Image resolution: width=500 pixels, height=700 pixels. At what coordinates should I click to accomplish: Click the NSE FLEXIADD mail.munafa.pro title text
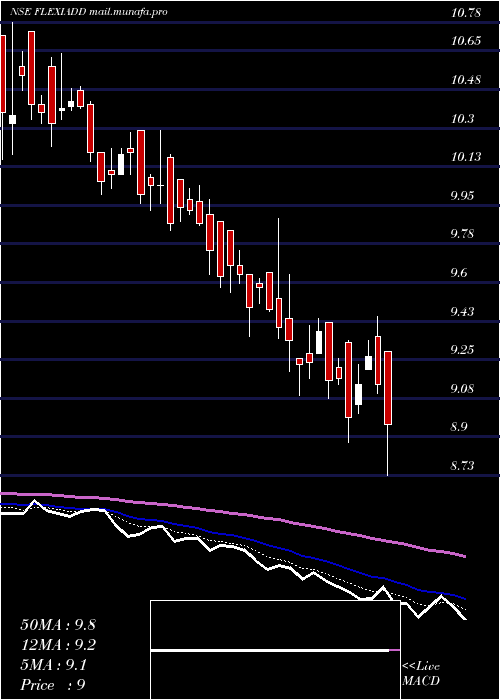pos(89,12)
